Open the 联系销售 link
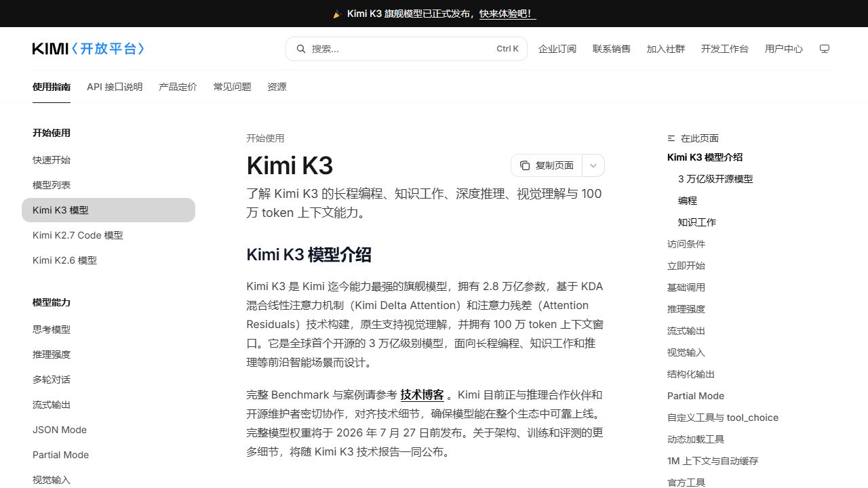The height and width of the screenshot is (488, 868). [x=612, y=49]
